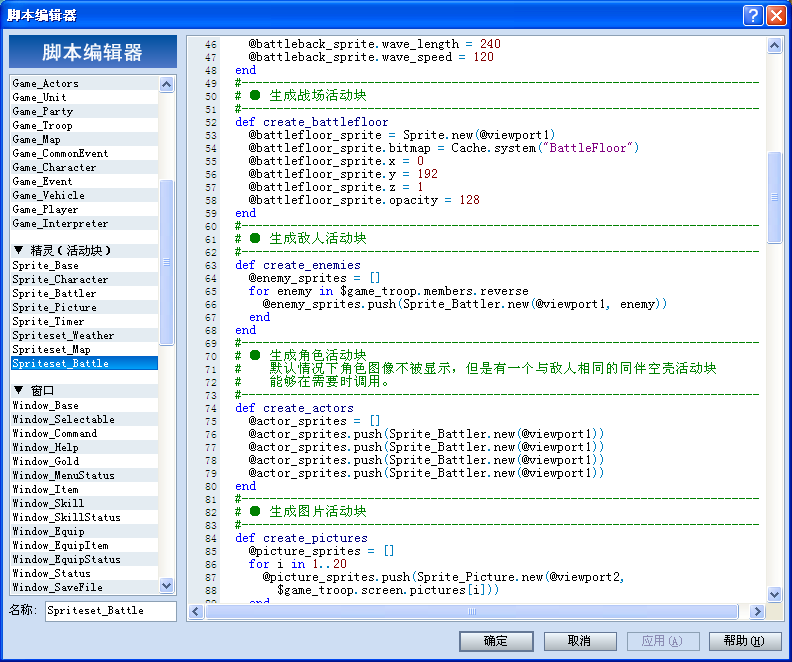The width and height of the screenshot is (792, 662).
Task: Choose Window_Selectable script
Action: coord(84,419)
